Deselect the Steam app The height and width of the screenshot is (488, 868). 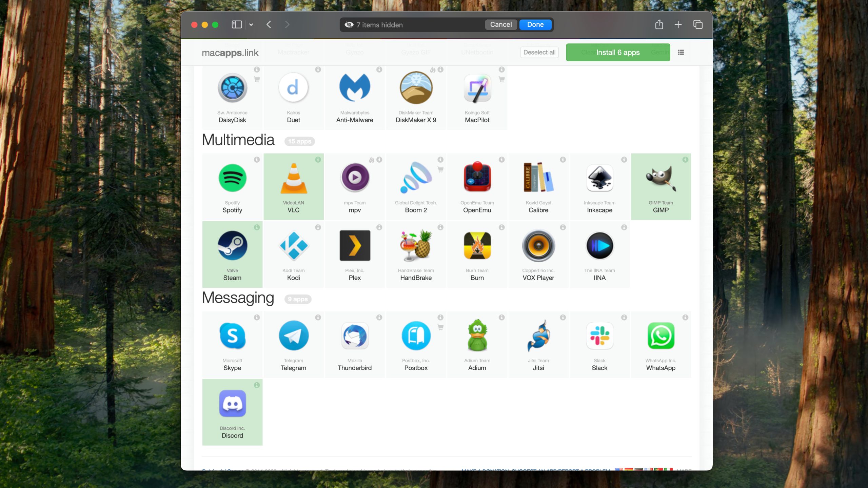tap(232, 246)
